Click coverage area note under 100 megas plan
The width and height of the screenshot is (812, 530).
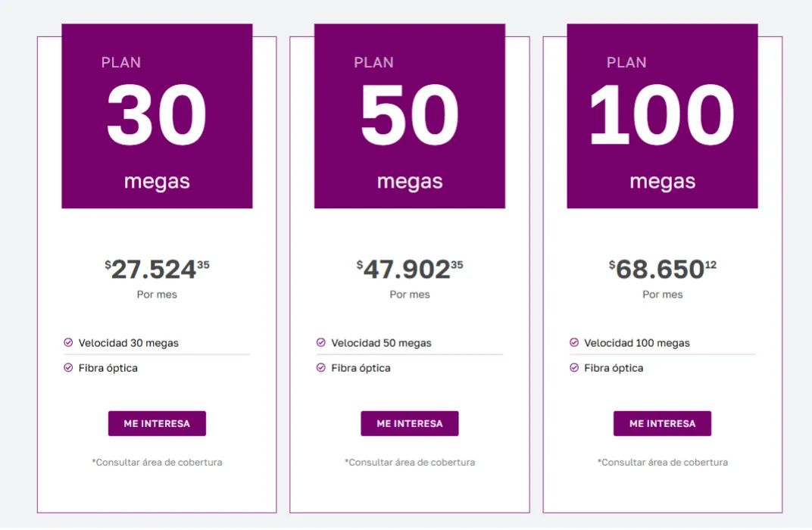[662, 462]
